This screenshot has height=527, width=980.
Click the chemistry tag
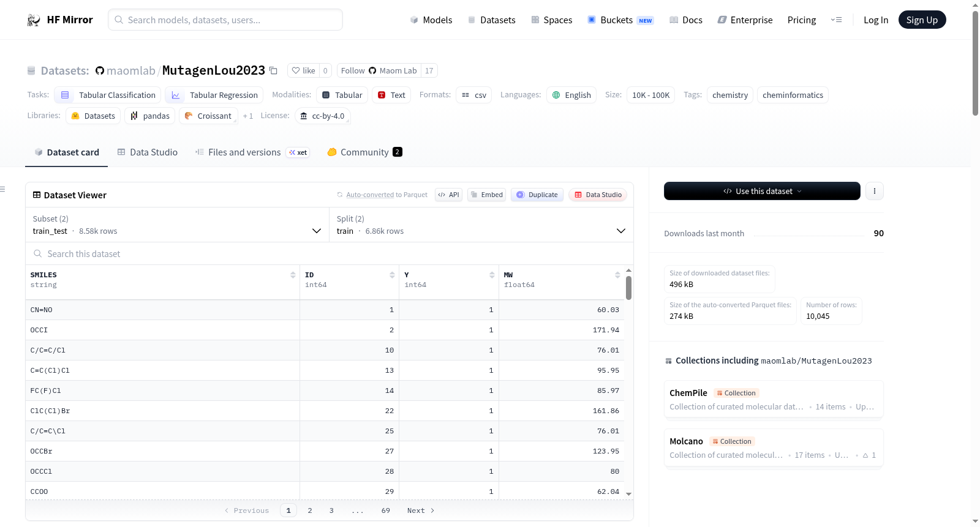coord(730,95)
